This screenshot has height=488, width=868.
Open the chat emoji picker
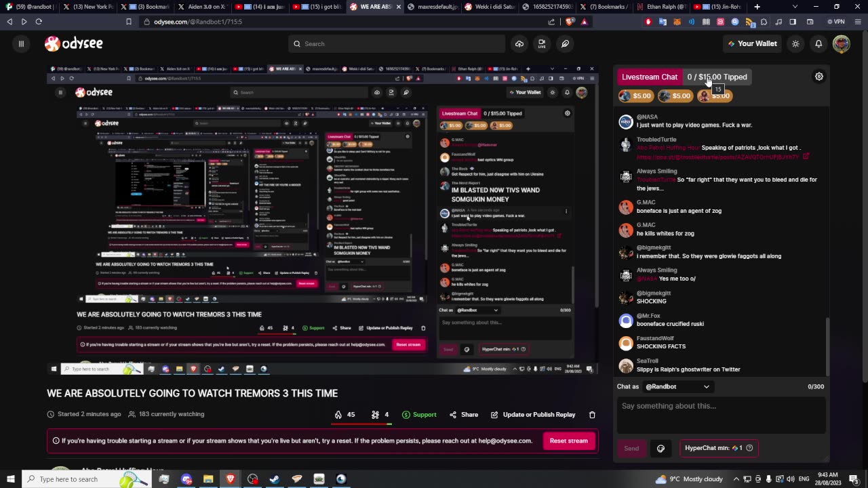[x=660, y=448]
